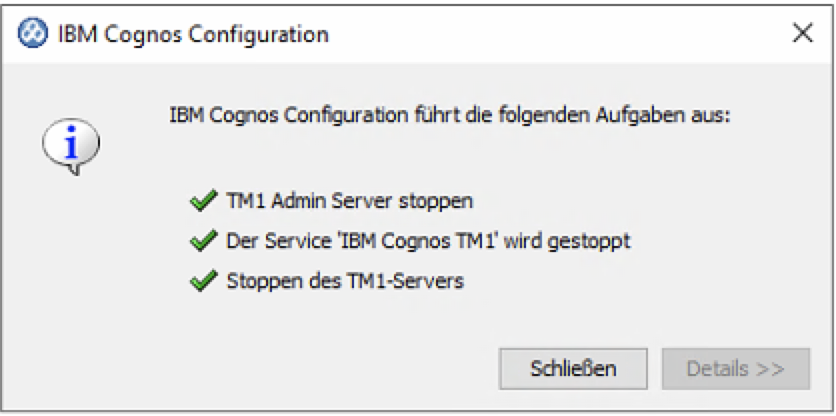The image size is (836, 416).
Task: Select the Stoppen des TM1-Servers task text
Action: coord(345,281)
